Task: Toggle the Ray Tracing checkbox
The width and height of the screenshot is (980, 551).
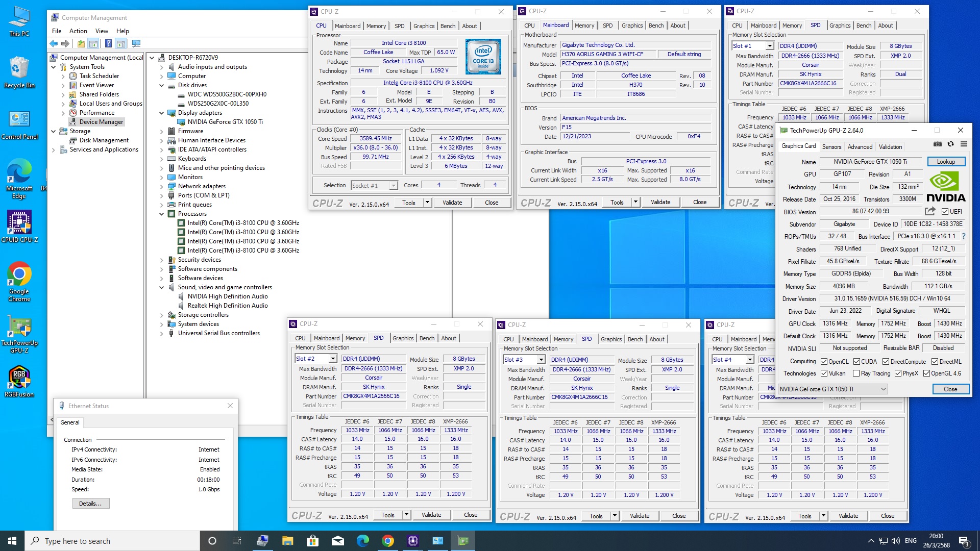Action: point(856,373)
